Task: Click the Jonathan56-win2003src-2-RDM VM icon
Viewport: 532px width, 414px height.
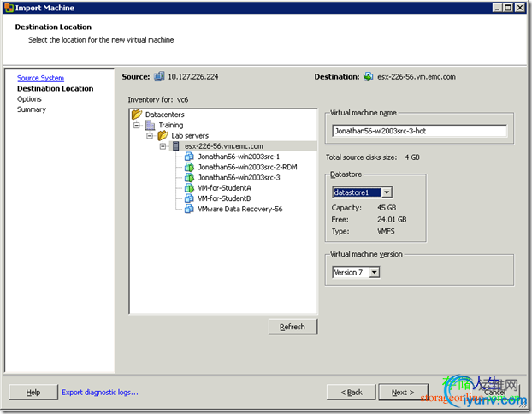Action: tap(189, 167)
